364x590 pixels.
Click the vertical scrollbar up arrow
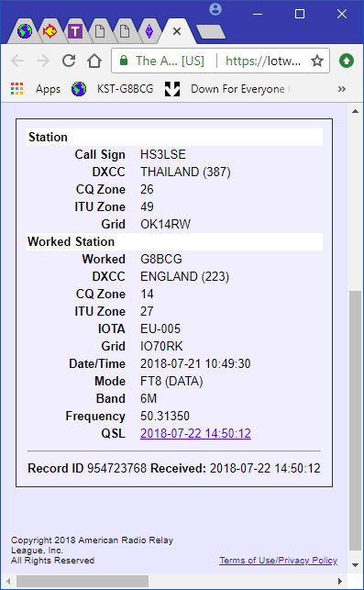pos(355,111)
